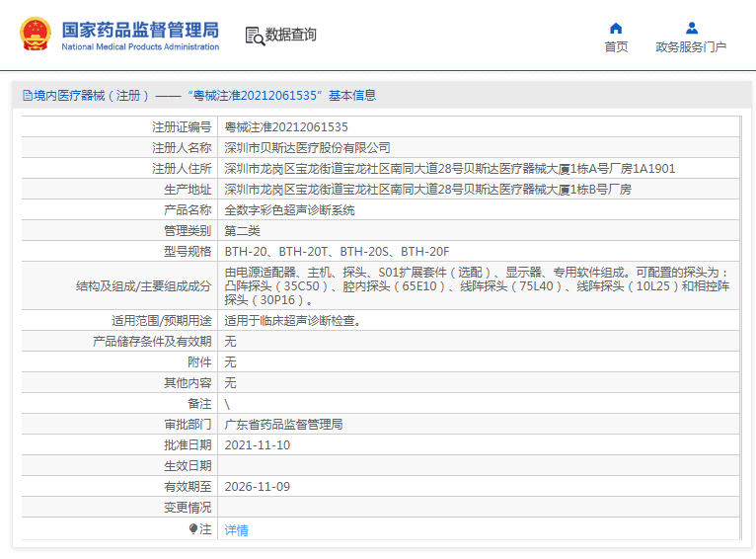Image resolution: width=756 pixels, height=559 pixels.
Task: Select approval department 广东省药品监督管理局
Action: point(283,424)
